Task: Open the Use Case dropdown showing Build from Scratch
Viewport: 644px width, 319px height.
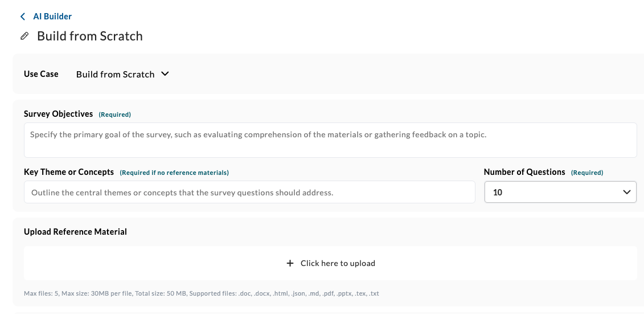Action: click(122, 74)
